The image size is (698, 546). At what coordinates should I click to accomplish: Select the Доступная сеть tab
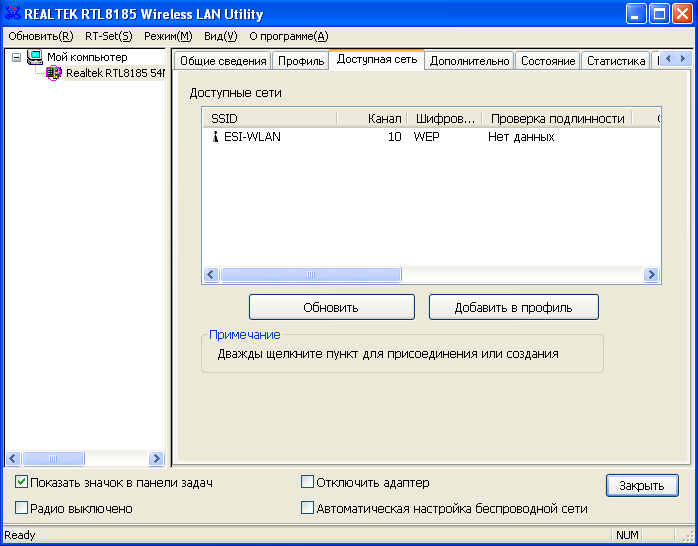pos(377,60)
